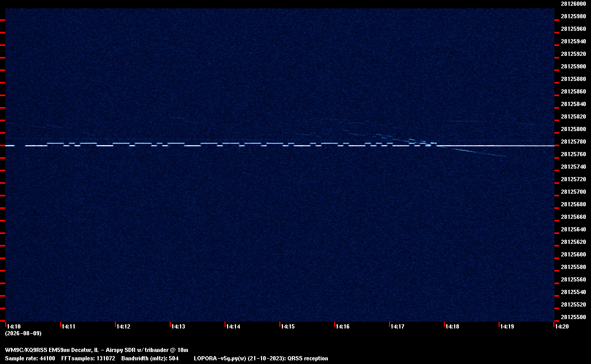Click frequency label 28125640
591x364 pixels.
pos(573,229)
